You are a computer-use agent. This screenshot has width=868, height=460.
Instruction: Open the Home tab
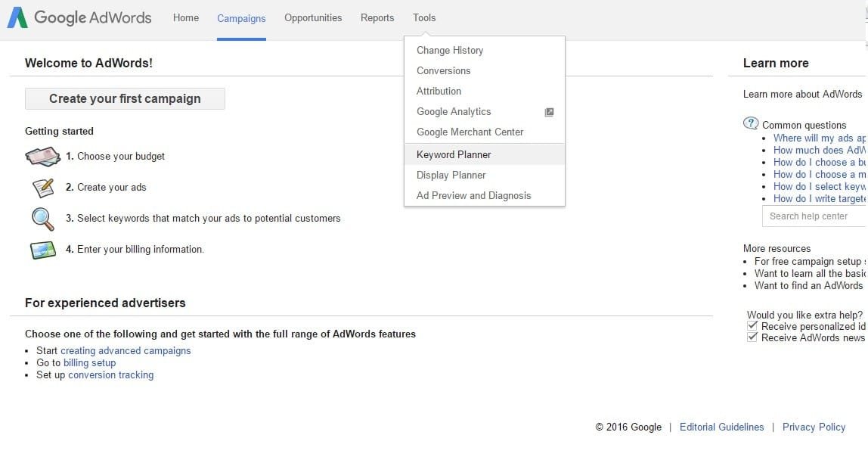(x=186, y=17)
